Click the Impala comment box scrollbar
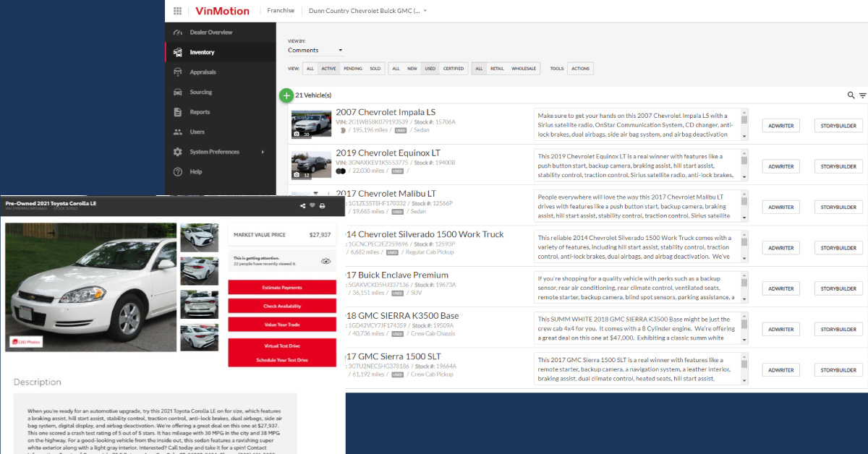The image size is (868, 454). coord(744,124)
